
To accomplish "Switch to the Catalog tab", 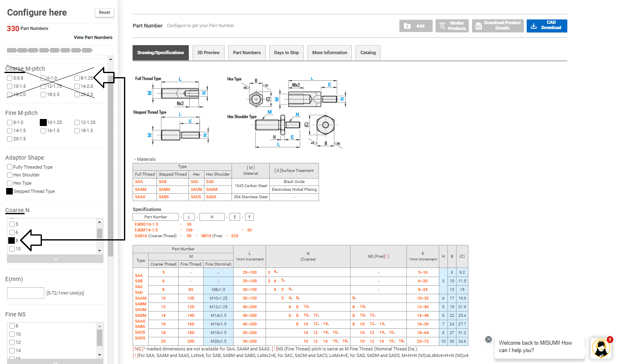I will pos(368,53).
